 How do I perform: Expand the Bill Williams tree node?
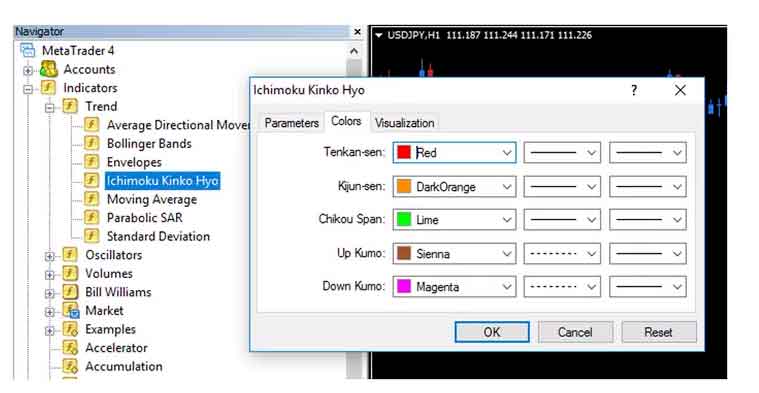(x=50, y=293)
